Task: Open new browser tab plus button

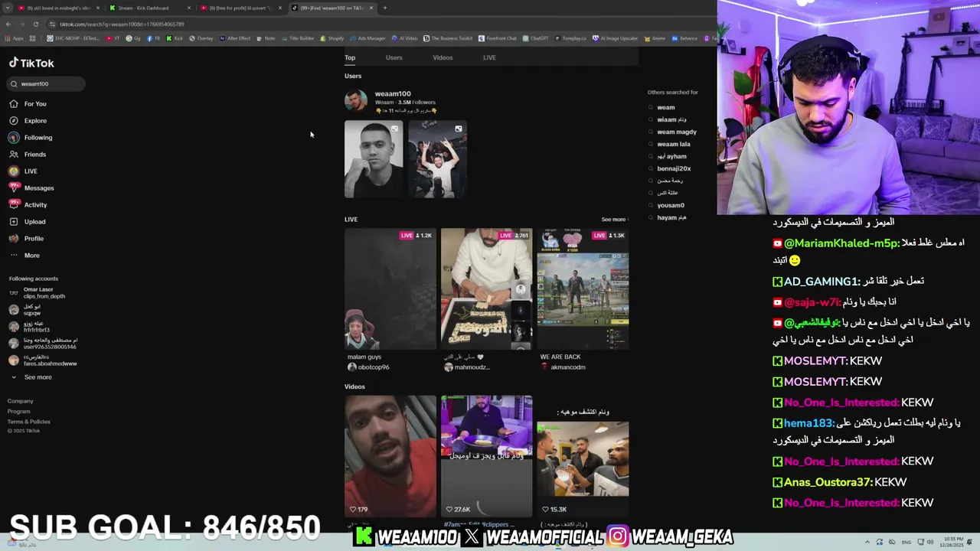Action: click(x=385, y=8)
